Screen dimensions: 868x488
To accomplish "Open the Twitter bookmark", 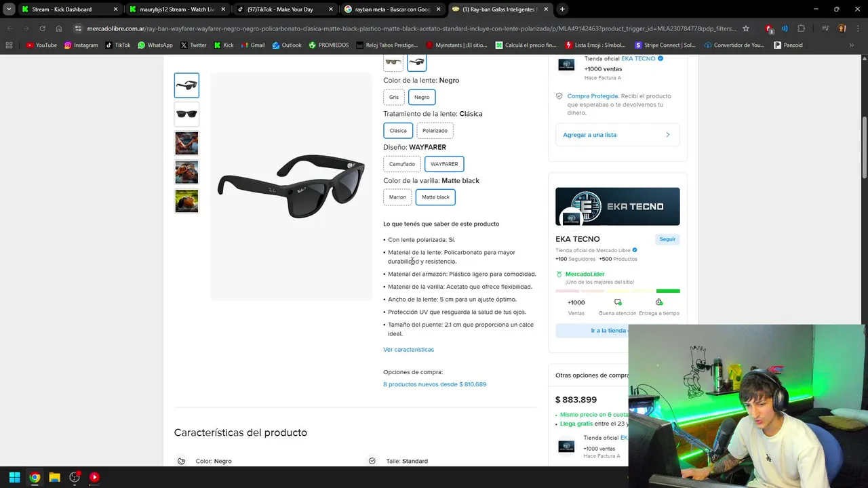I will (193, 45).
